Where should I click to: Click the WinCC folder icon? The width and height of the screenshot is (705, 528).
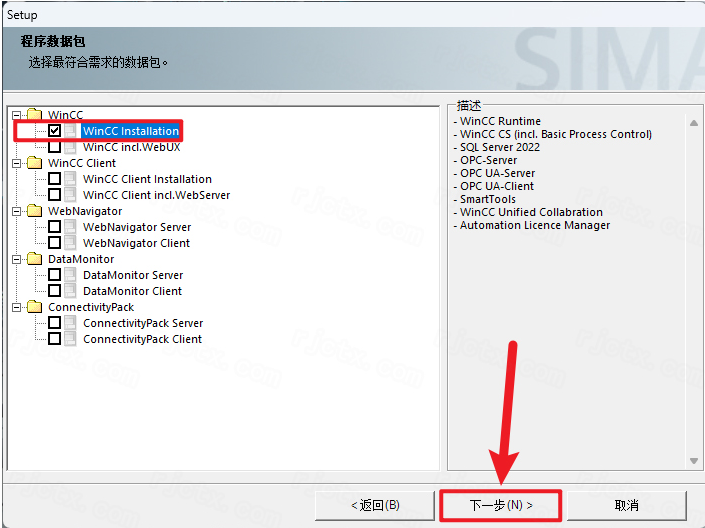(x=35, y=114)
